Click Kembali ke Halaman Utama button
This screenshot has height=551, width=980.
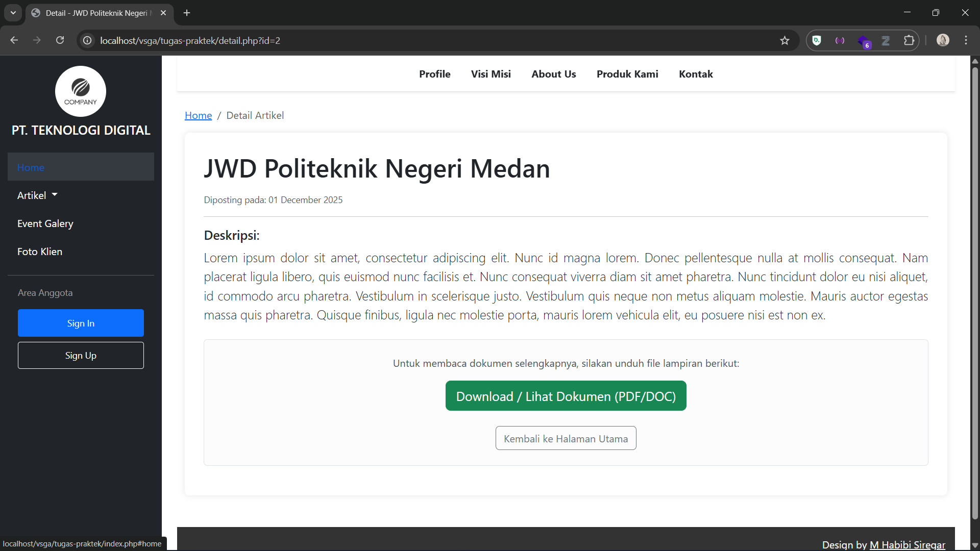tap(566, 438)
